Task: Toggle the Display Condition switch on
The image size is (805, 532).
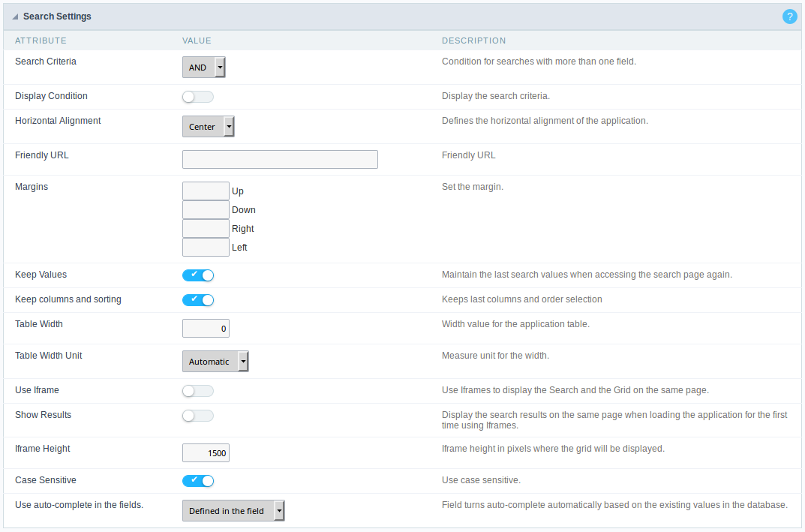Action: point(197,96)
